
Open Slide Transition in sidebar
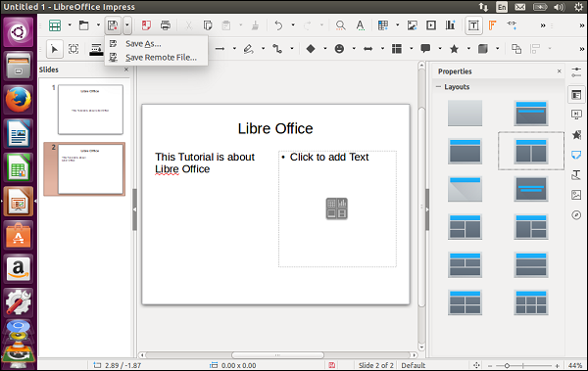tap(576, 114)
